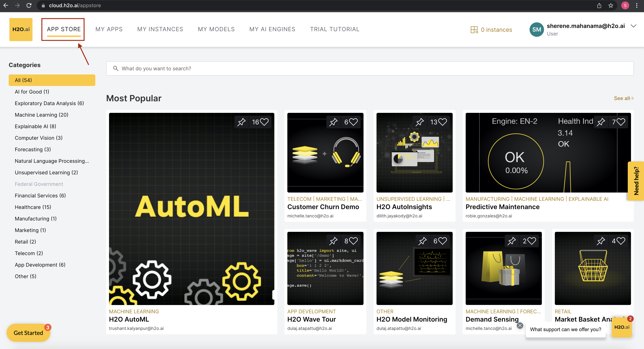
Task: Like Customer Churn Demo with heart icon
Action: pos(354,122)
